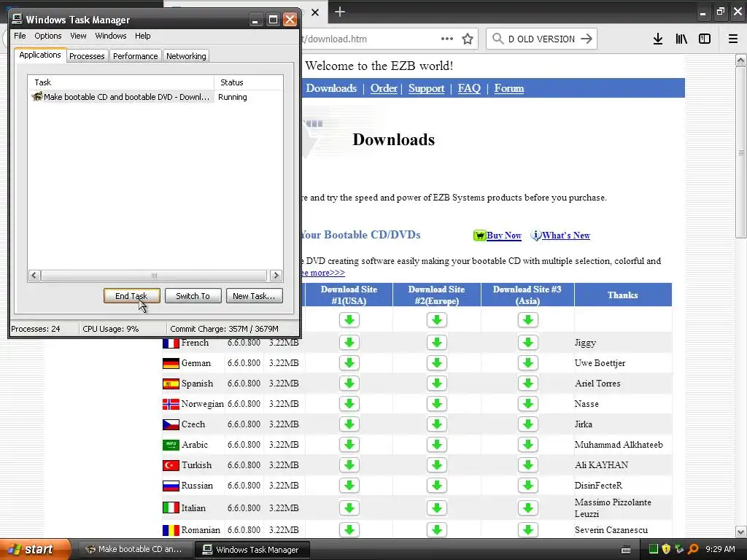Toggle the browser sidebar icon
This screenshot has height=560, width=747.
pos(705,39)
